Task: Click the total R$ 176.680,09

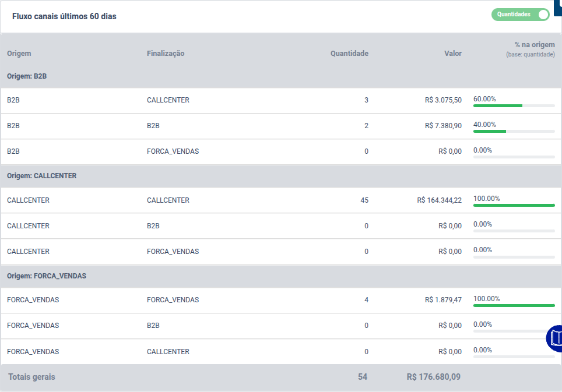Action: [x=433, y=377]
